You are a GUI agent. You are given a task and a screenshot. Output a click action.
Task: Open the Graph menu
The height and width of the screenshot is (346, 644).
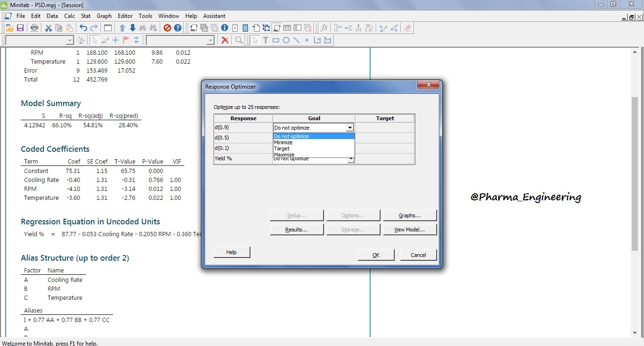click(104, 16)
